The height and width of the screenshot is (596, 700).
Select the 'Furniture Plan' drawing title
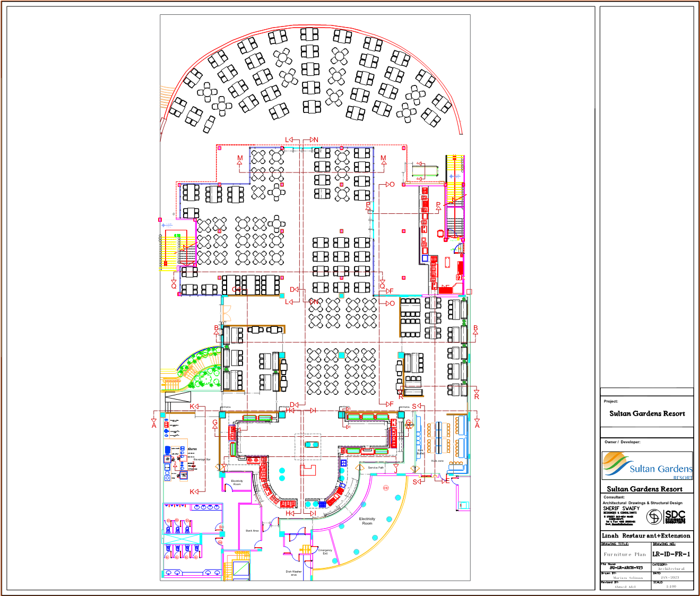625,554
